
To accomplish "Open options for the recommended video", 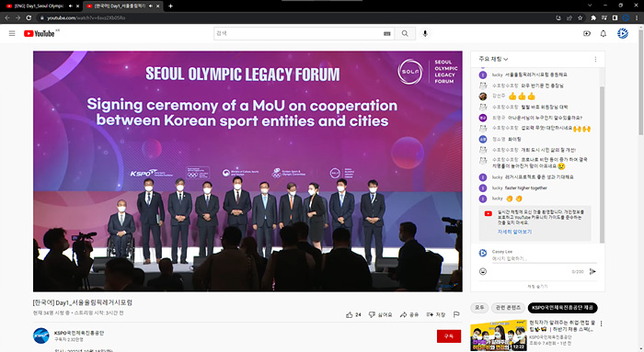I will pyautogui.click(x=602, y=324).
